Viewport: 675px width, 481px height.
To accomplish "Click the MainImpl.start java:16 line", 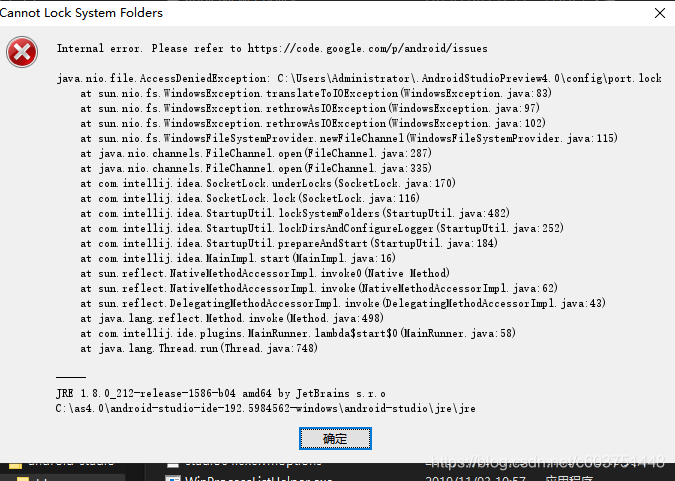I will 238,258.
